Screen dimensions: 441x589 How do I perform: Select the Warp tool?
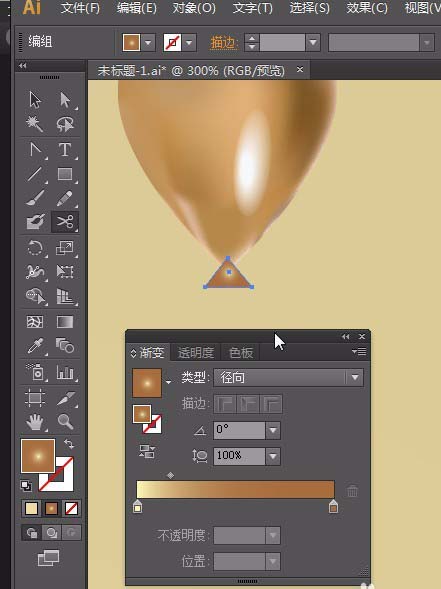pos(35,272)
